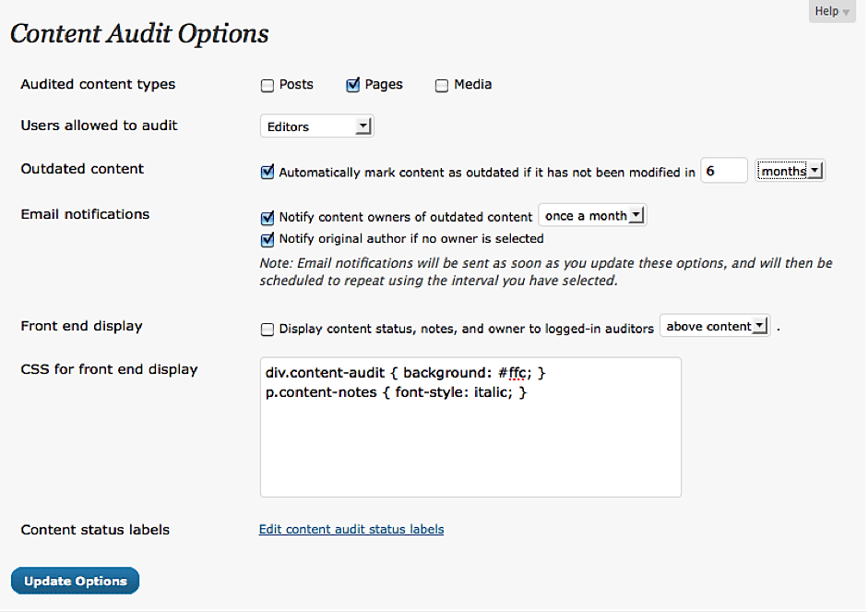Viewport: 868px width, 612px height.
Task: Open the edit content audit status labels link
Action: (x=351, y=529)
